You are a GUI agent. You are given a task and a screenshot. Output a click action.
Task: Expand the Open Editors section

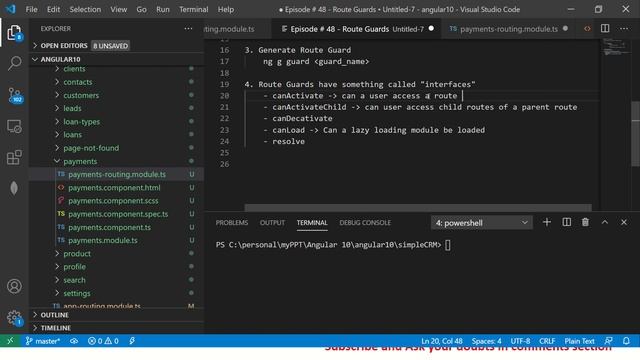pyautogui.click(x=64, y=46)
